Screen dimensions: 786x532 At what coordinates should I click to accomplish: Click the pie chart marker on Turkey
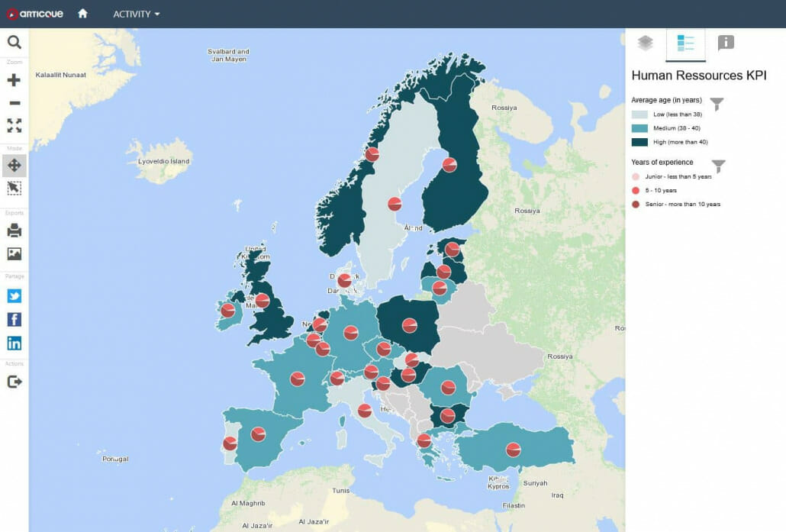click(514, 450)
